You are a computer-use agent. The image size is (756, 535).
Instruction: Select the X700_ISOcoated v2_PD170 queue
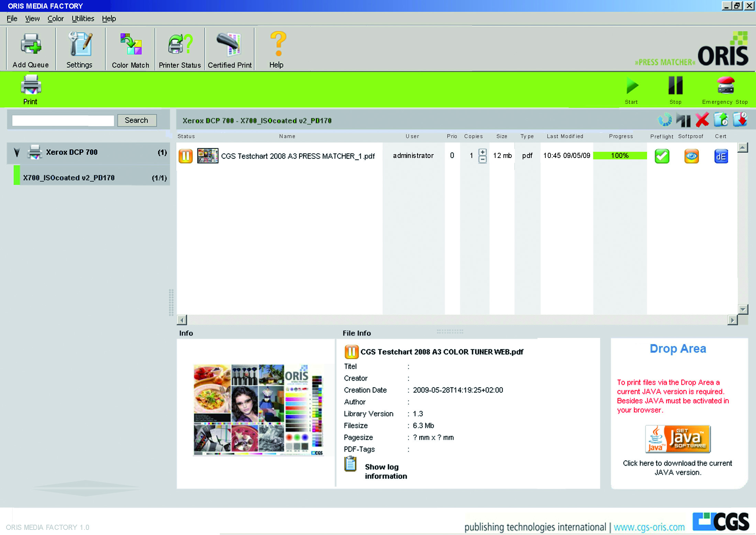point(69,178)
